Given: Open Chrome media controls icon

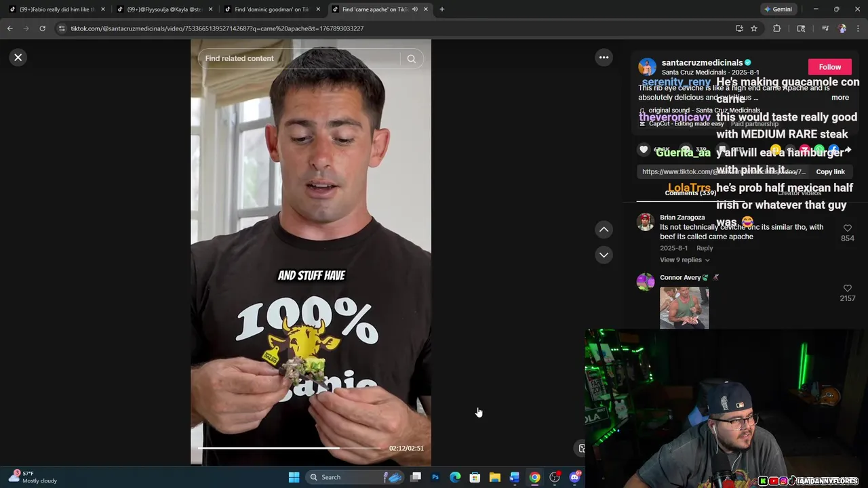Looking at the screenshot, I should click(x=825, y=28).
